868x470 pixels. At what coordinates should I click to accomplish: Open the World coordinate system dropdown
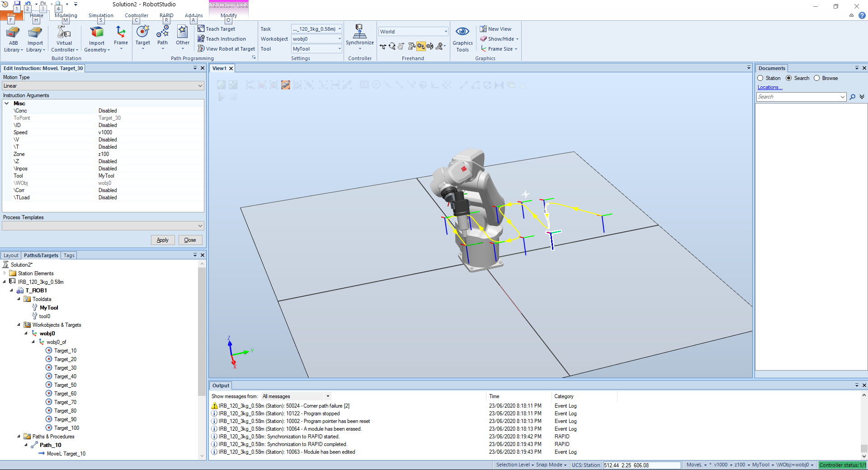click(413, 32)
